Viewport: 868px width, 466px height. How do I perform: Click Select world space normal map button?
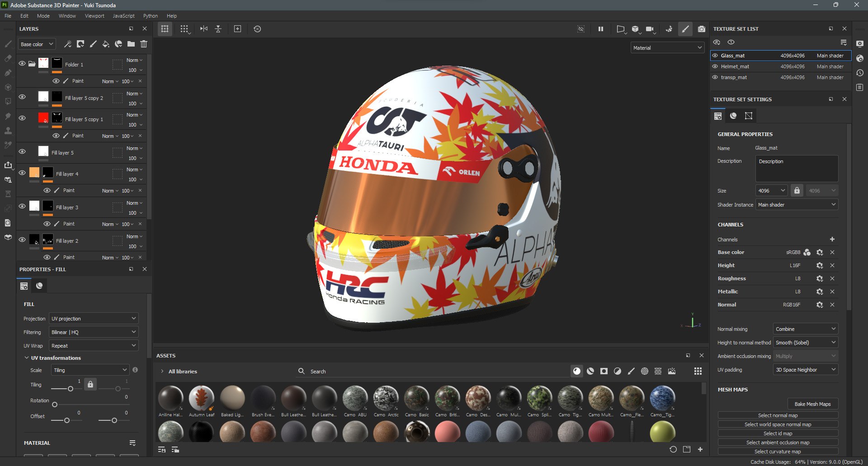[778, 424]
